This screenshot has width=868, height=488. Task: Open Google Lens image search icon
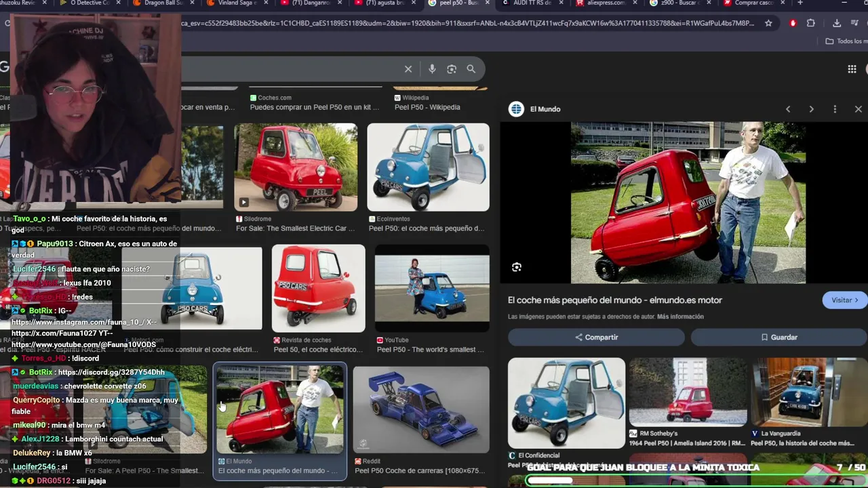click(452, 69)
